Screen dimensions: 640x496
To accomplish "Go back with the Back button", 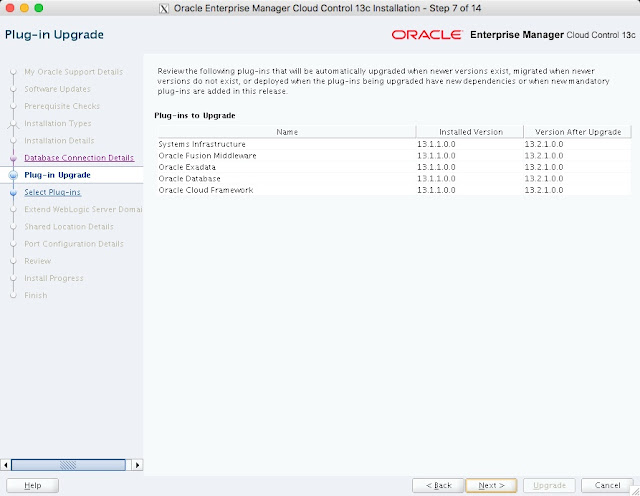I will click(438, 485).
